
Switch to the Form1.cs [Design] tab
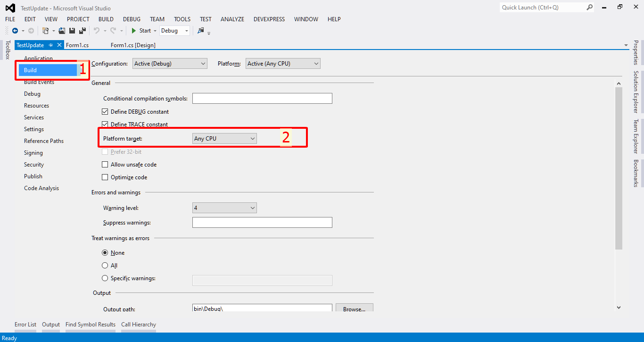[133, 45]
